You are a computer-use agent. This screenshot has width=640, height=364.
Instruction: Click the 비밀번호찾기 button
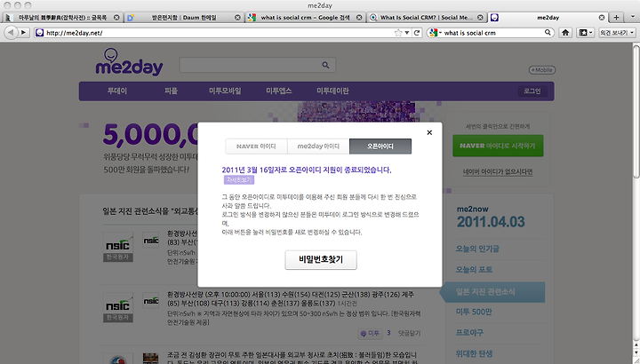click(321, 259)
